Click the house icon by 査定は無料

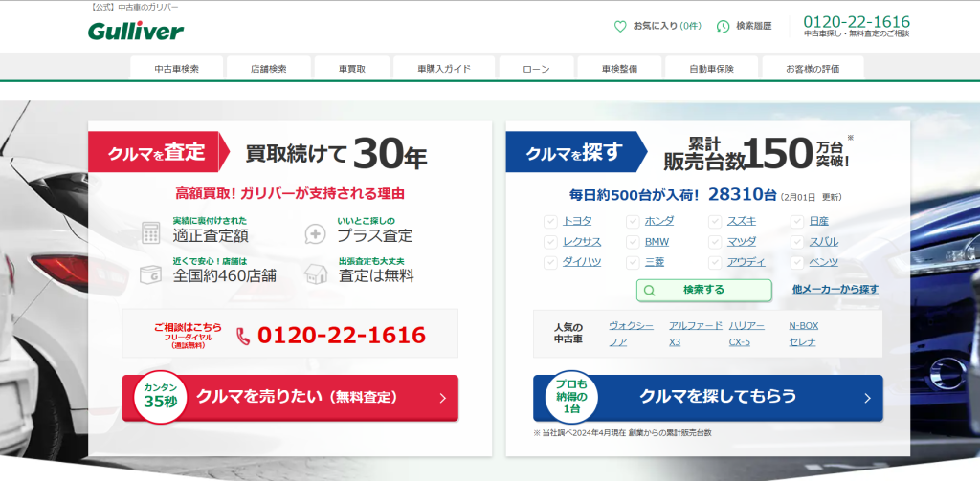[316, 274]
